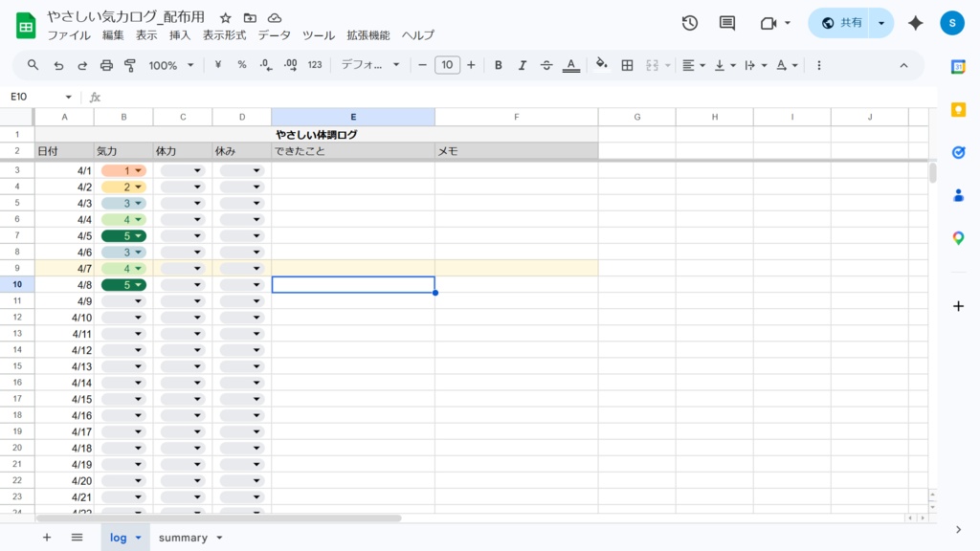Toggle italic formatting
The image size is (980, 551).
[522, 65]
